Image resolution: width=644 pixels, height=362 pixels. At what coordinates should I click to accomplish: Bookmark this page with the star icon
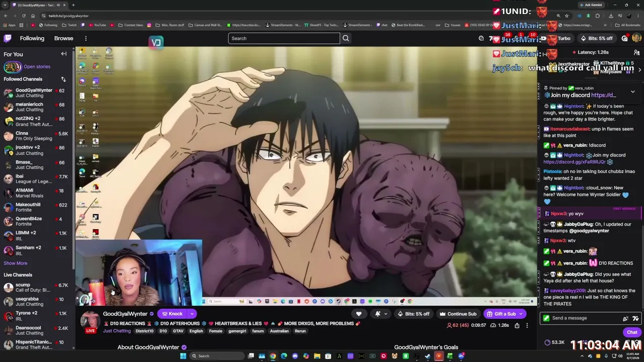pyautogui.click(x=567, y=16)
